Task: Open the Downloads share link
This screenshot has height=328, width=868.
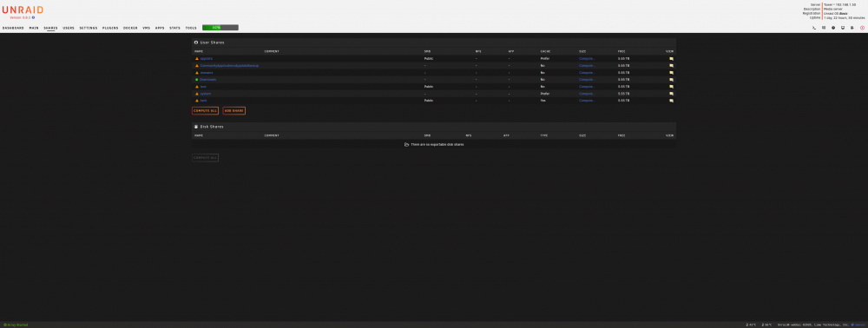Action: pos(207,80)
